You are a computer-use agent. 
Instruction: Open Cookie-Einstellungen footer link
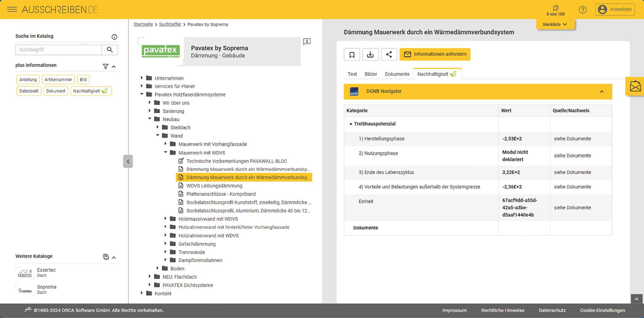coord(602,310)
